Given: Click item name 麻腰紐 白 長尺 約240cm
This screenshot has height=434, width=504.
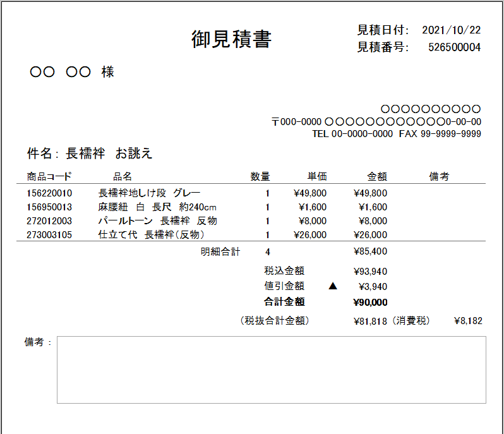Looking at the screenshot, I should tap(157, 207).
